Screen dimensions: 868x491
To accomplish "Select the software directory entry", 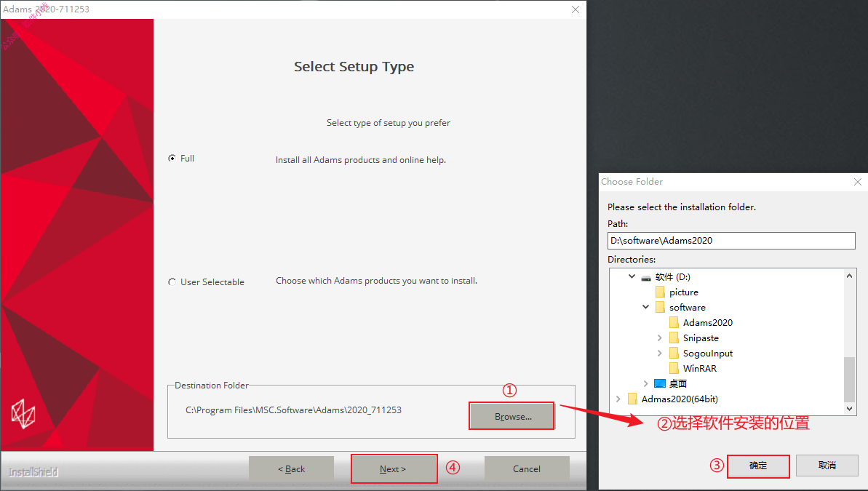I will click(688, 307).
